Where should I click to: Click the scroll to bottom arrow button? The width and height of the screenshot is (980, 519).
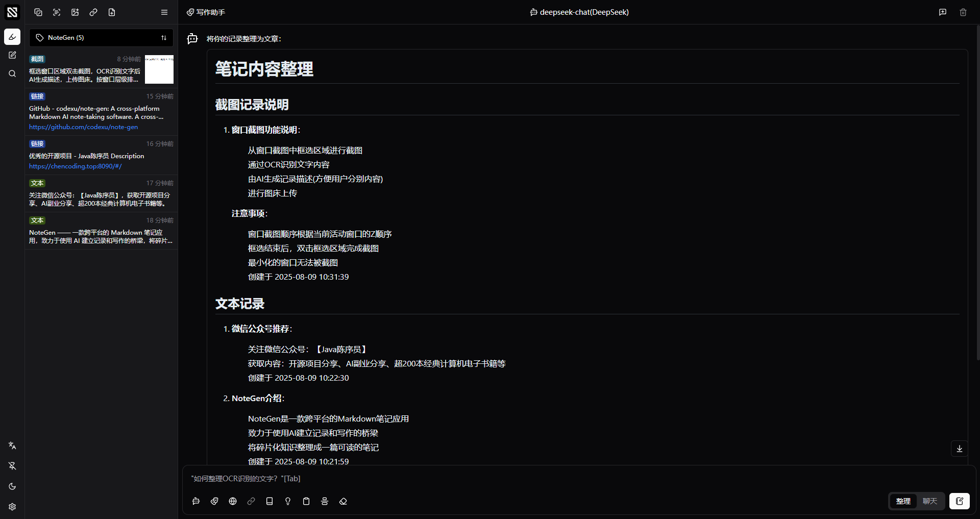[960, 449]
